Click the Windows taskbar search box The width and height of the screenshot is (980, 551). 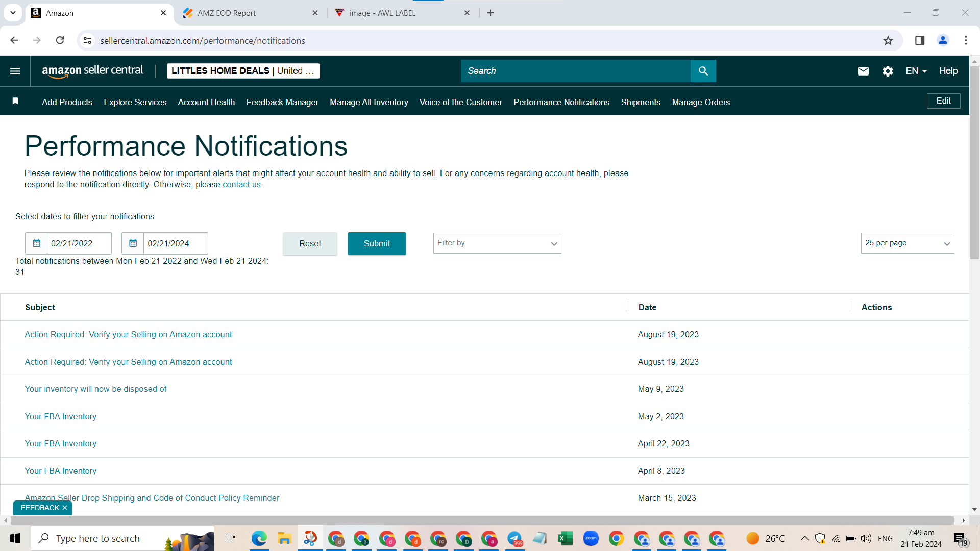tap(122, 538)
